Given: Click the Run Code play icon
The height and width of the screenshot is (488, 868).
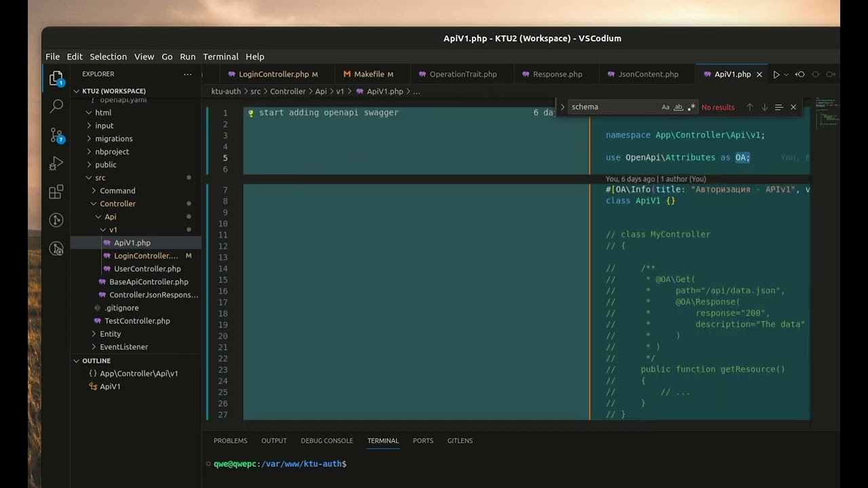Looking at the screenshot, I should pyautogui.click(x=776, y=75).
